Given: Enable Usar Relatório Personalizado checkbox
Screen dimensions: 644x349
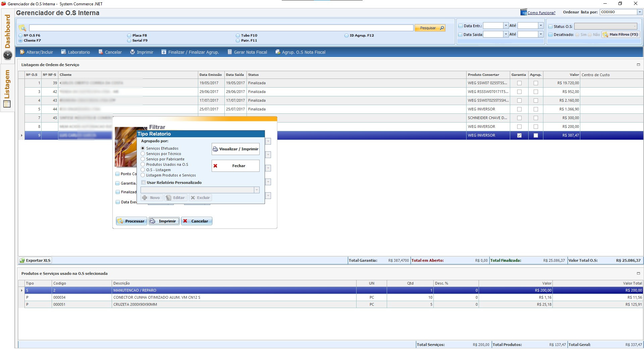Looking at the screenshot, I should click(x=144, y=183).
